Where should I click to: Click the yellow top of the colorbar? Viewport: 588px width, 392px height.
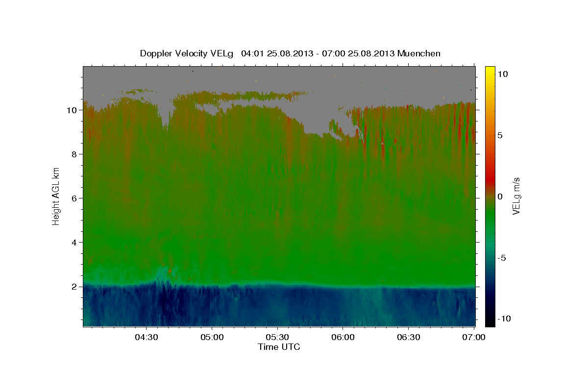490,71
